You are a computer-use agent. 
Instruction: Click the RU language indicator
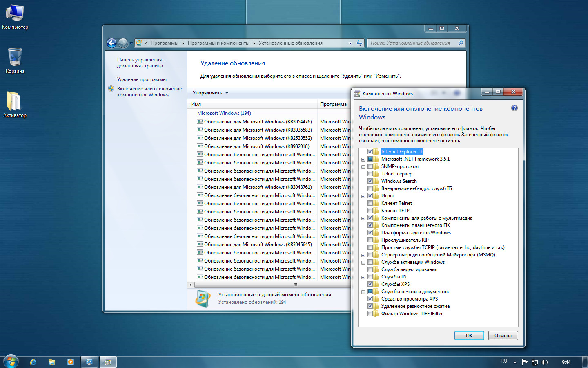click(504, 361)
